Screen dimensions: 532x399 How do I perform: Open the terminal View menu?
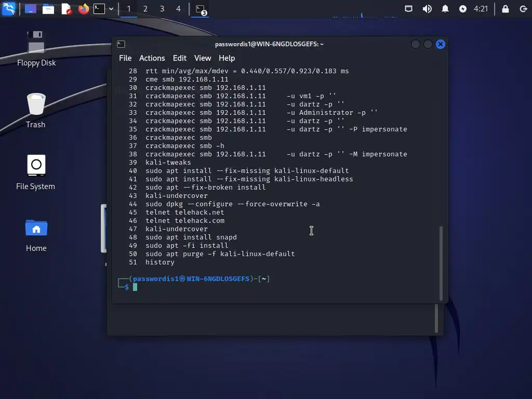203,58
